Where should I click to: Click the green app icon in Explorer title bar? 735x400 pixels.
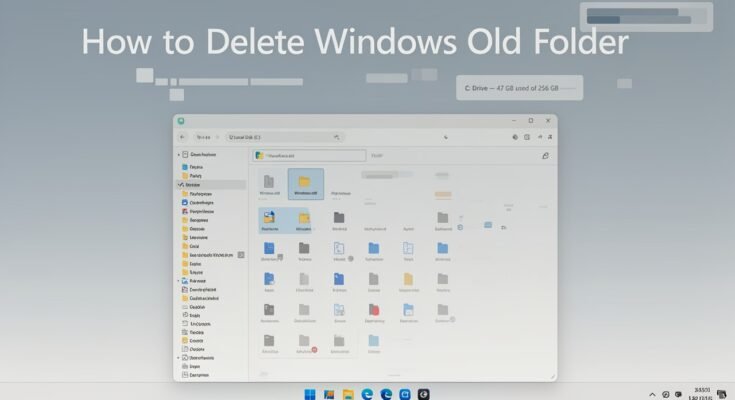point(181,121)
